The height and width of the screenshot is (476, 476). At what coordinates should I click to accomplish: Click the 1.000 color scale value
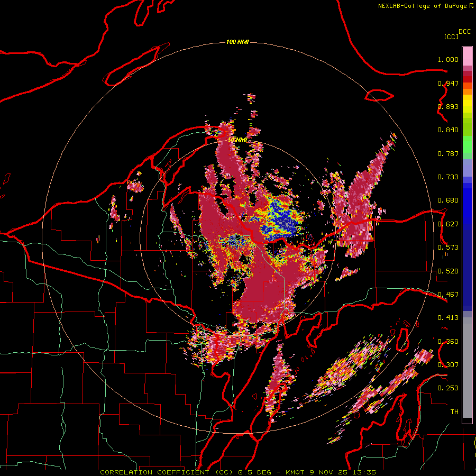(x=448, y=59)
